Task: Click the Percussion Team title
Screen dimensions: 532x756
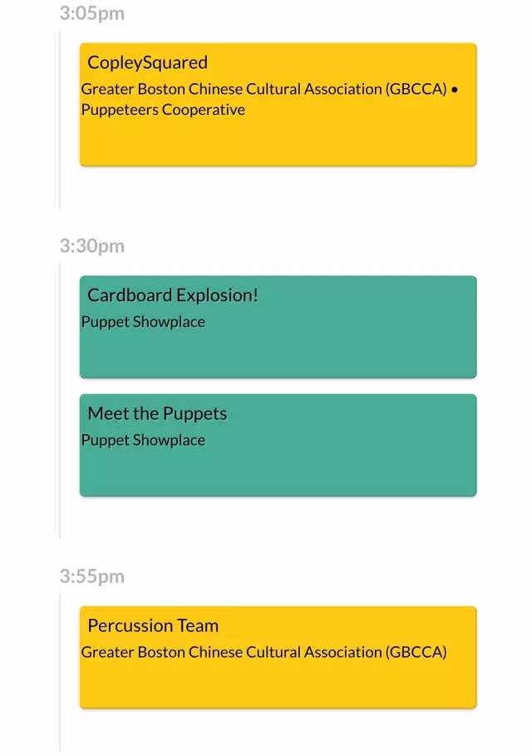Action: (x=153, y=625)
